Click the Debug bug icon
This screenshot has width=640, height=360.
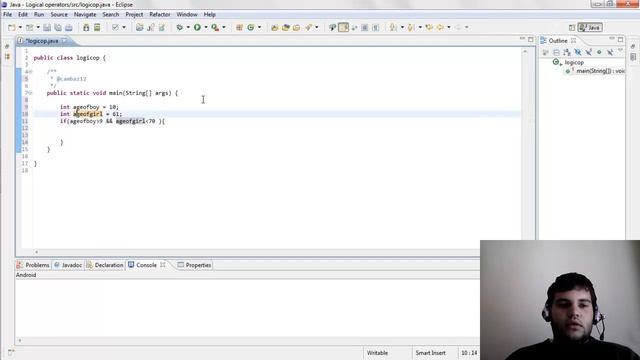(x=180, y=27)
